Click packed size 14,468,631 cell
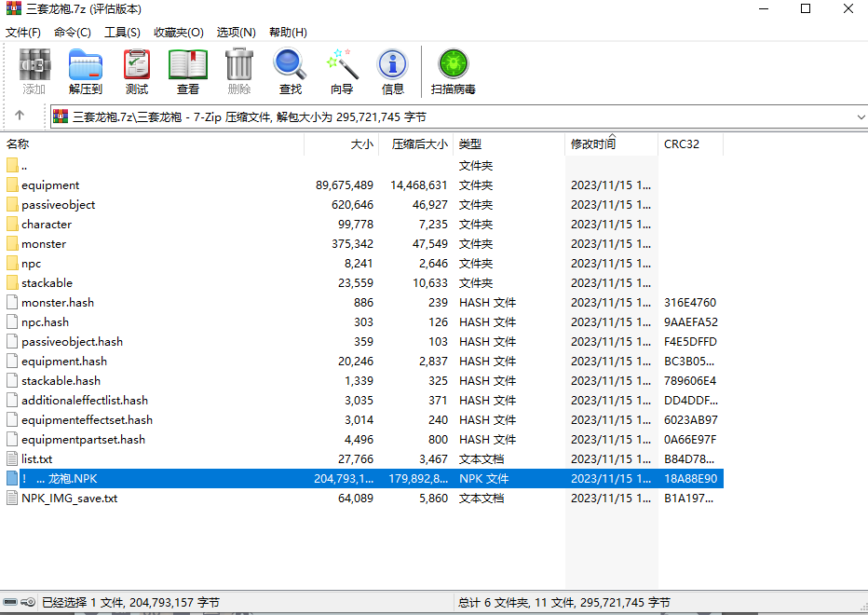This screenshot has height=615, width=868. click(418, 185)
